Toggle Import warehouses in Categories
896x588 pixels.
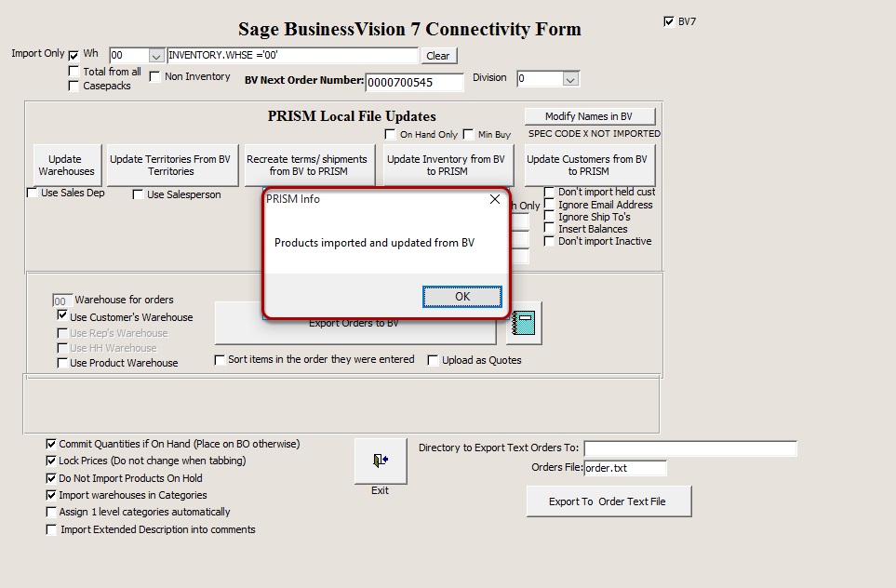point(51,495)
